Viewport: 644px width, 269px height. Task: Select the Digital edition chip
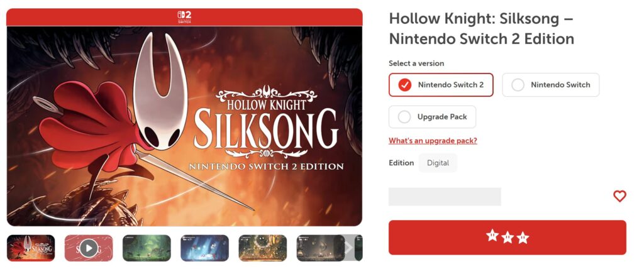pyautogui.click(x=438, y=163)
